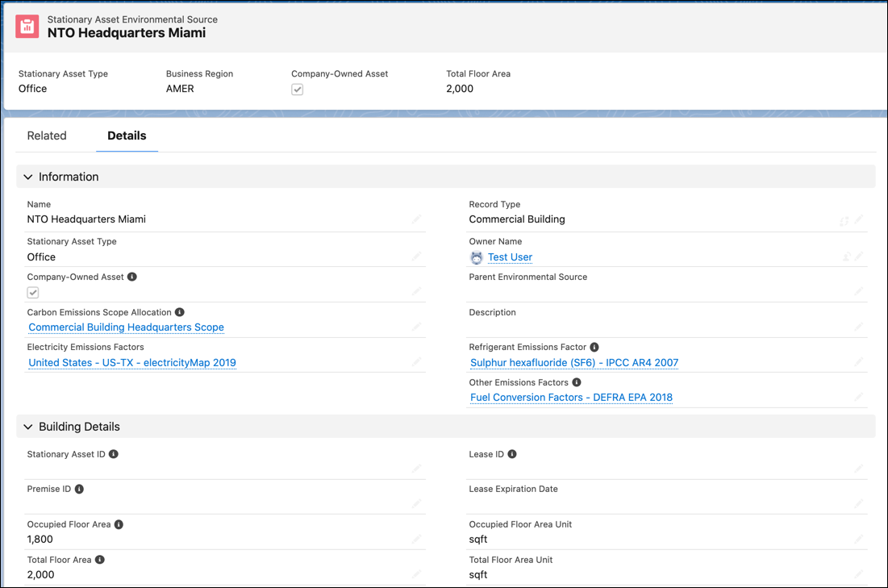Show info tooltip for Carbon Emissions Scope Allocation

(x=180, y=312)
